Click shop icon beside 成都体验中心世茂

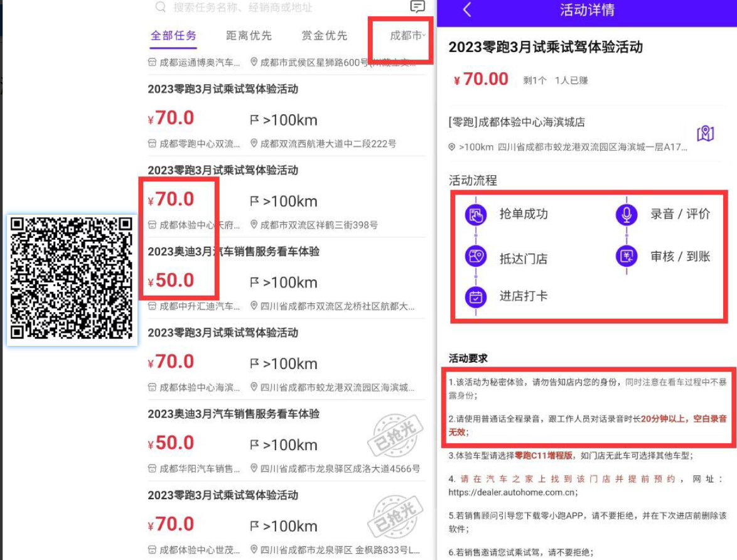(152, 549)
